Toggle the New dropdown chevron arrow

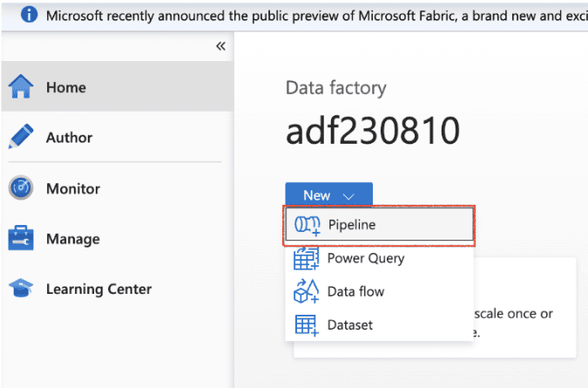click(348, 196)
